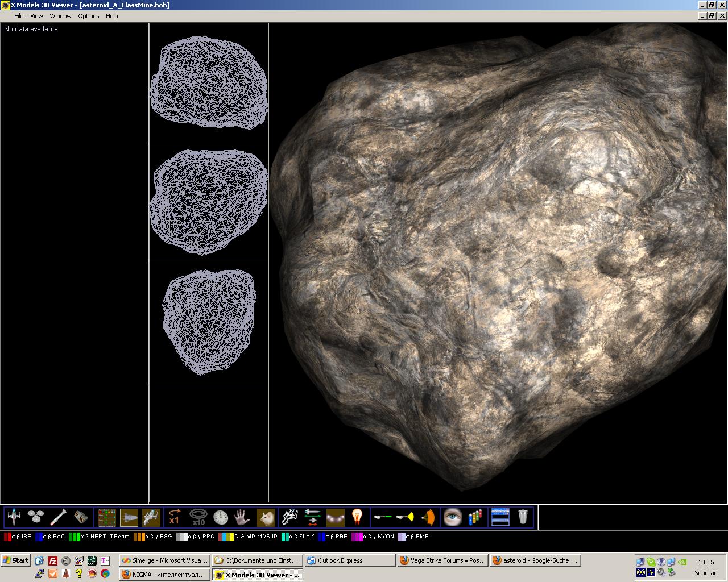Viewport: 728px width, 582px height.
Task: Expand the Window menu
Action: 60,16
